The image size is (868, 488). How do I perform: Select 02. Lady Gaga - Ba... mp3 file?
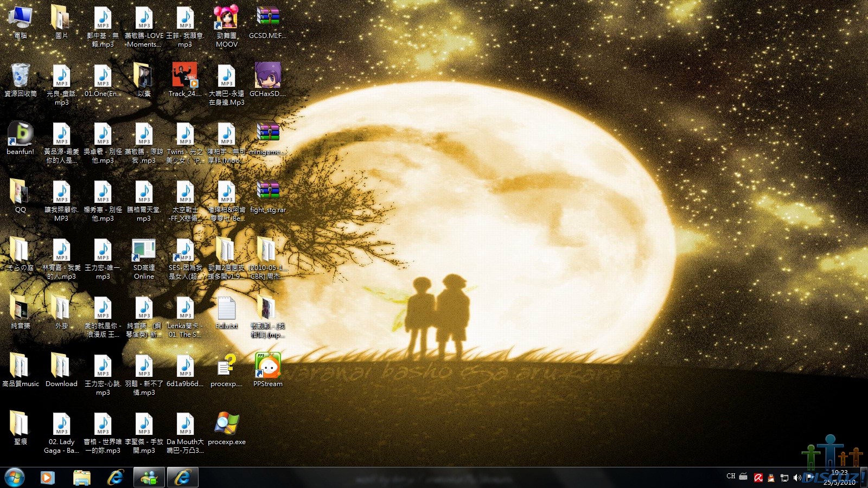pyautogui.click(x=62, y=433)
